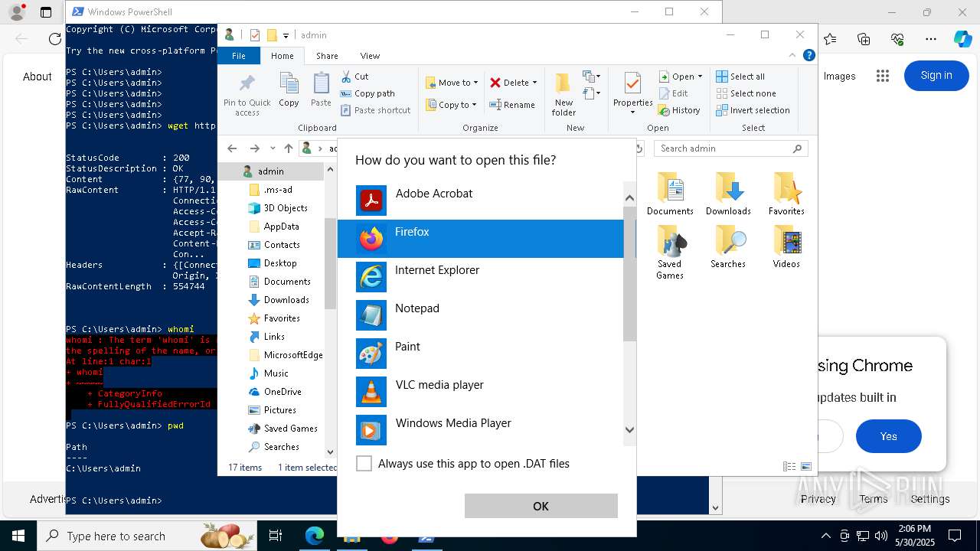
Task: Click Pin to Quick access
Action: point(247,95)
